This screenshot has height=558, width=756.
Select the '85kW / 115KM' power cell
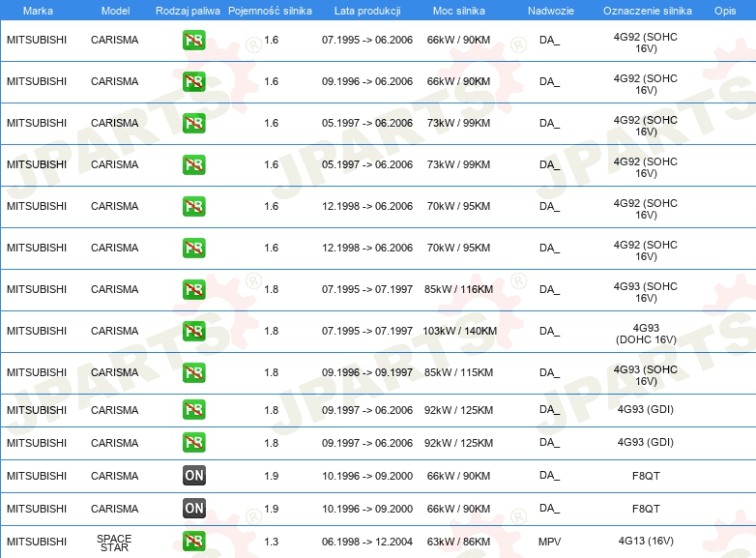click(458, 372)
